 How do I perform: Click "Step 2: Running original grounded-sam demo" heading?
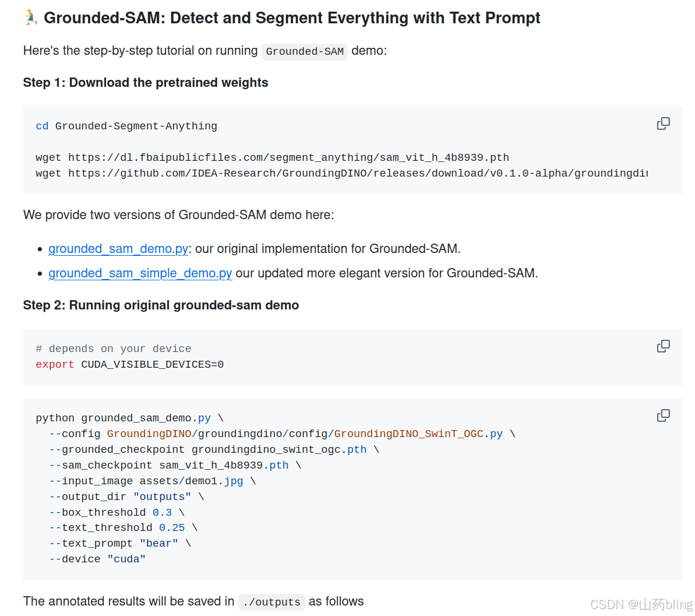pos(161,305)
